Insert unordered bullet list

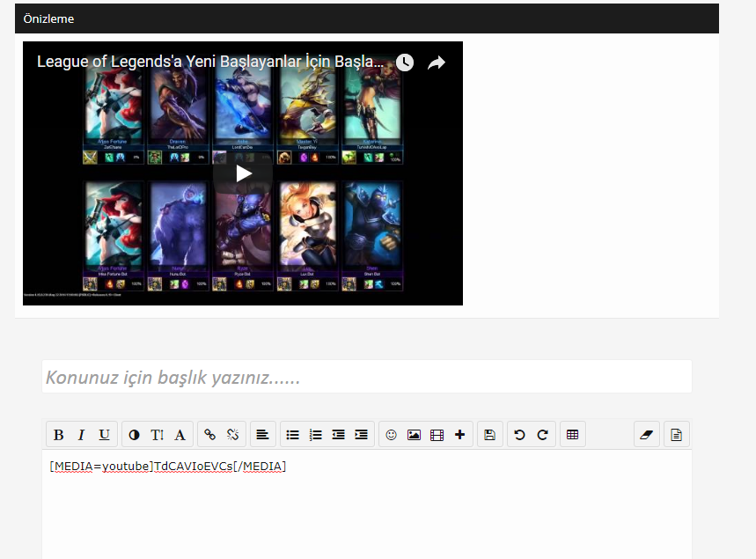[293, 435]
